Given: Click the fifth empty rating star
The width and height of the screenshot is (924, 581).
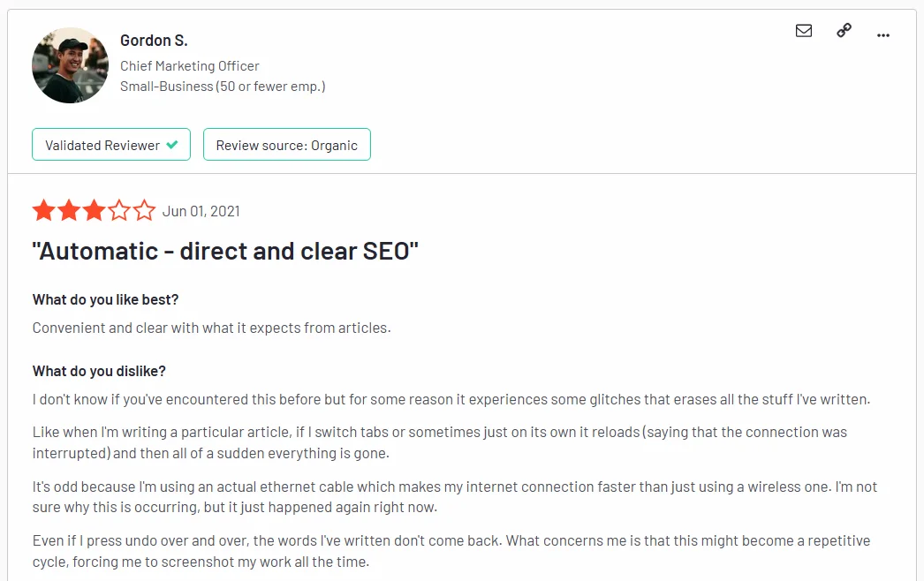Looking at the screenshot, I should click(143, 211).
